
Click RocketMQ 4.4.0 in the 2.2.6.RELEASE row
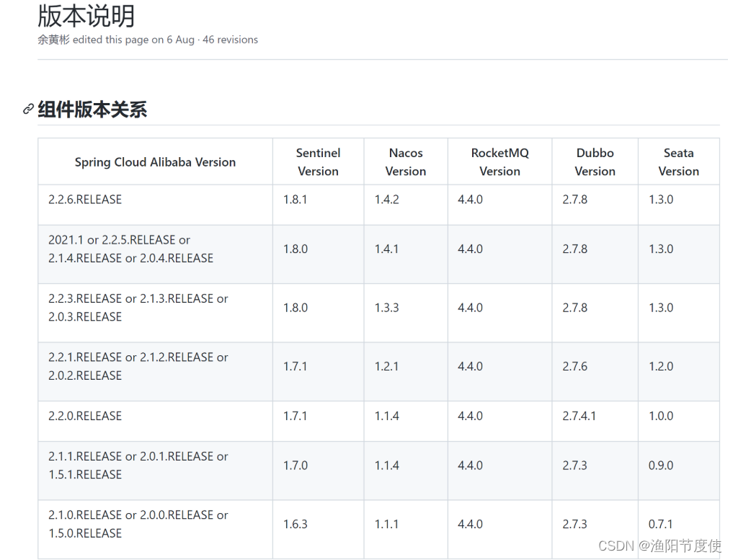point(470,200)
